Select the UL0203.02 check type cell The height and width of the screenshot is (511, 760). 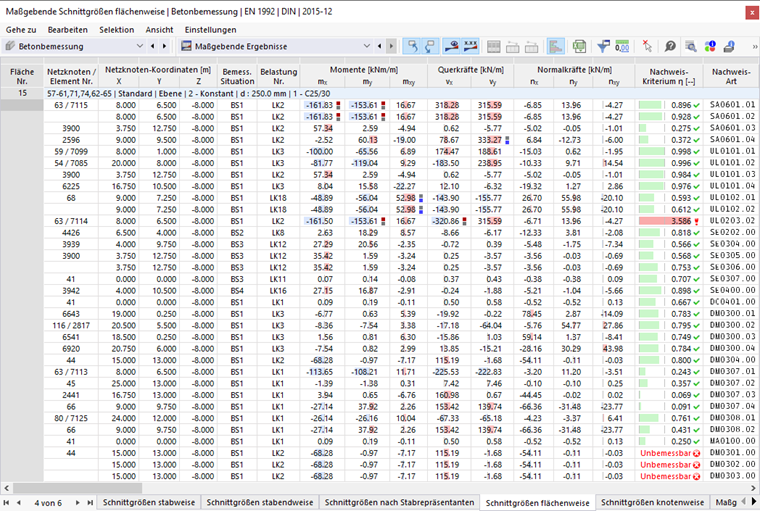click(x=732, y=221)
